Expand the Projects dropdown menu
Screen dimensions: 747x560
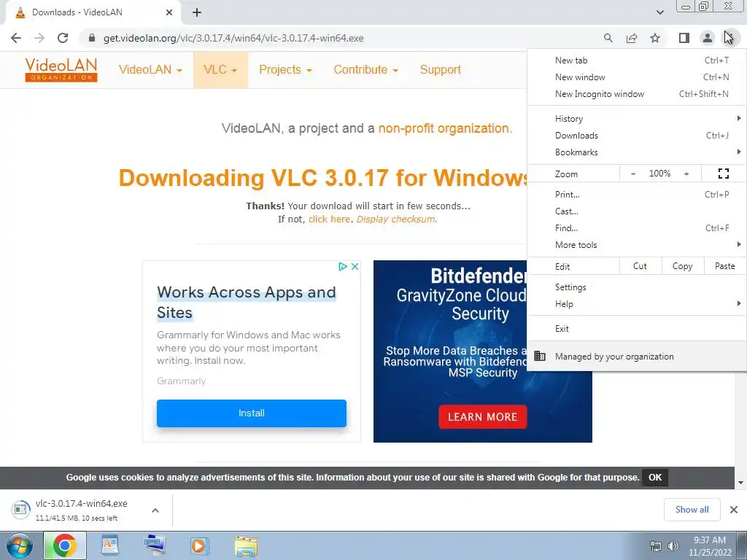[x=285, y=69]
